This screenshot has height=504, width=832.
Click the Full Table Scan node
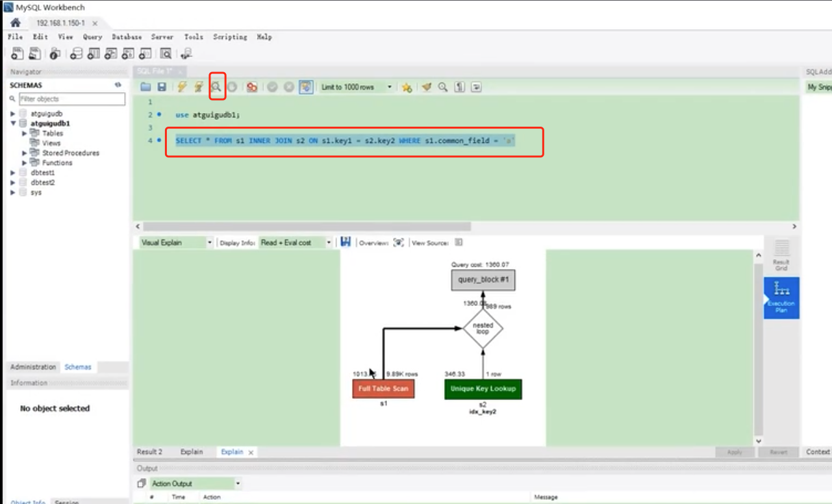pos(383,389)
